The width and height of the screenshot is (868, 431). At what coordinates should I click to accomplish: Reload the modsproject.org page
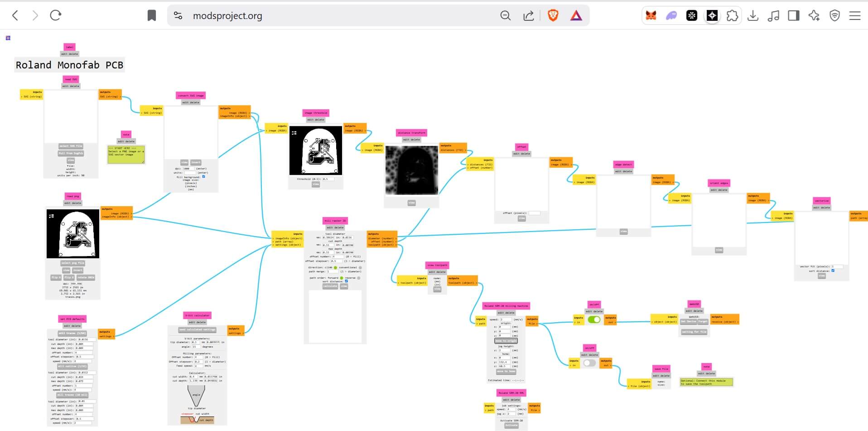[x=56, y=15]
